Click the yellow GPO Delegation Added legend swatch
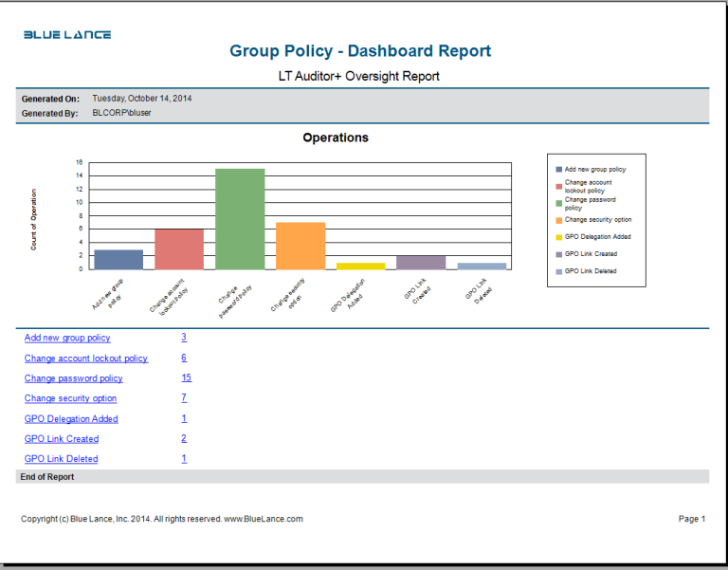 click(x=559, y=237)
